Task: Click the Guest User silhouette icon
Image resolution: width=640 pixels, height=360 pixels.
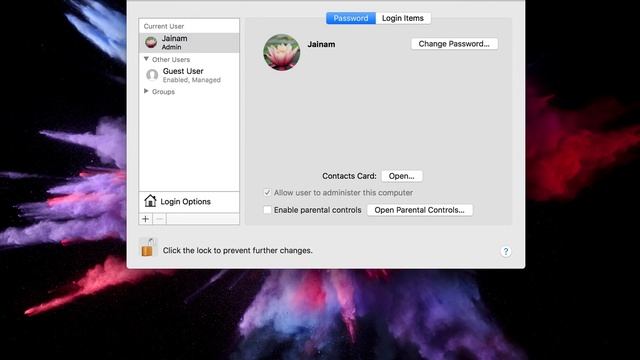Action: (x=152, y=75)
